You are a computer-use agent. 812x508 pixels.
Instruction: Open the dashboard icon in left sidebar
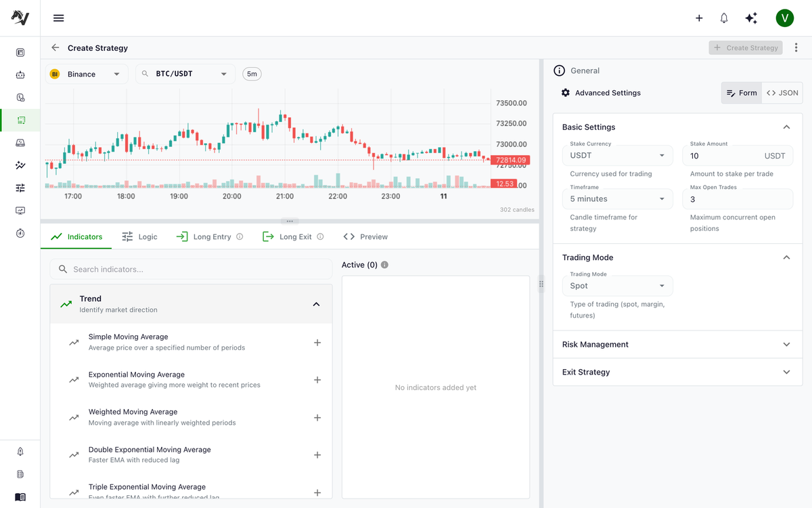(x=20, y=52)
